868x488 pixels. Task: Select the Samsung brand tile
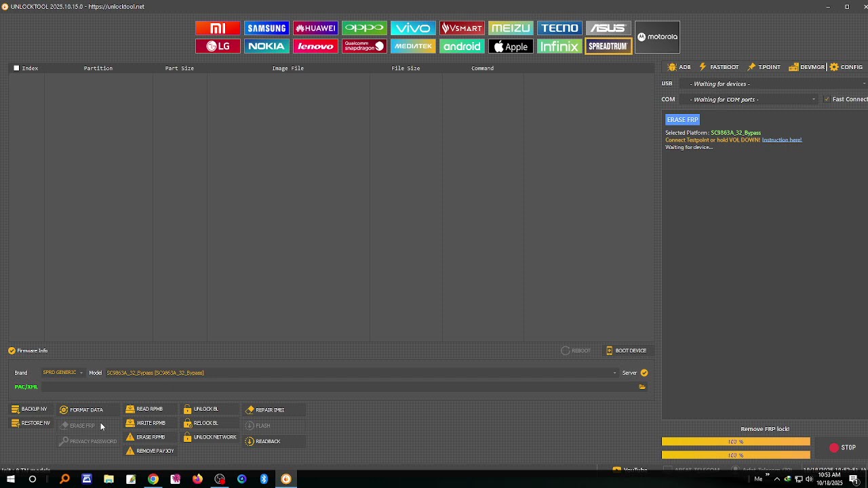point(267,28)
